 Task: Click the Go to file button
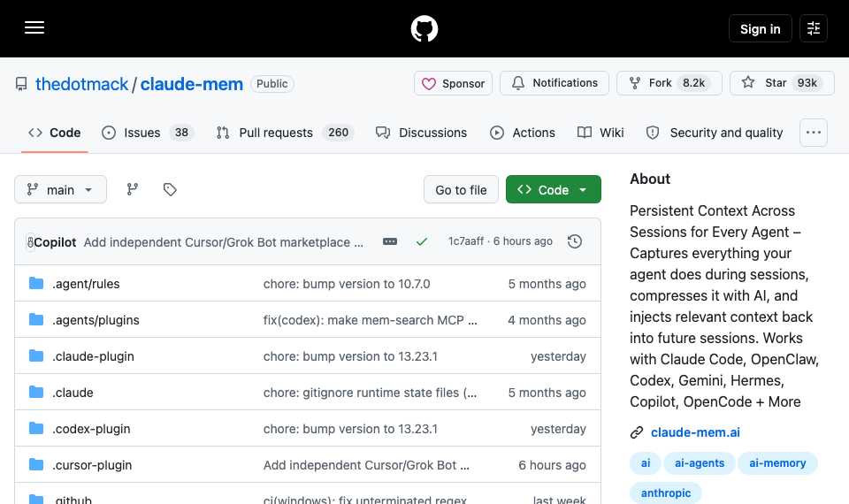tap(461, 189)
